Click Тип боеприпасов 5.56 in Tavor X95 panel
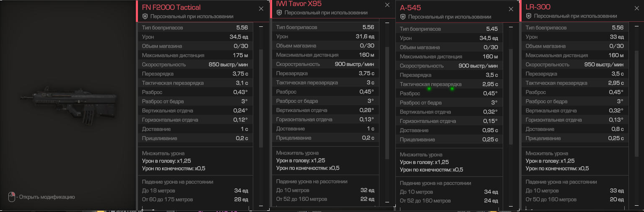The image size is (644, 212). click(325, 27)
